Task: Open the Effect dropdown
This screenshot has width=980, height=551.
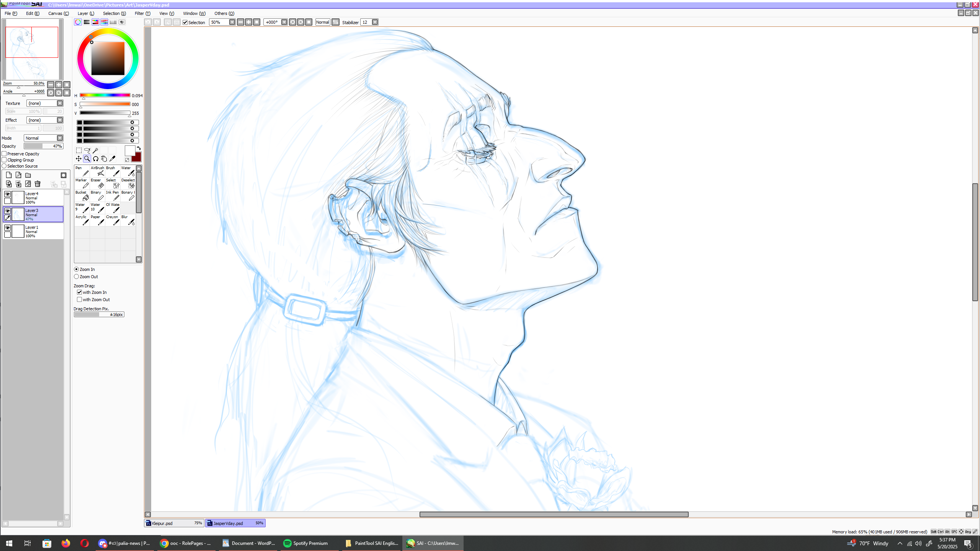Action: click(x=60, y=120)
